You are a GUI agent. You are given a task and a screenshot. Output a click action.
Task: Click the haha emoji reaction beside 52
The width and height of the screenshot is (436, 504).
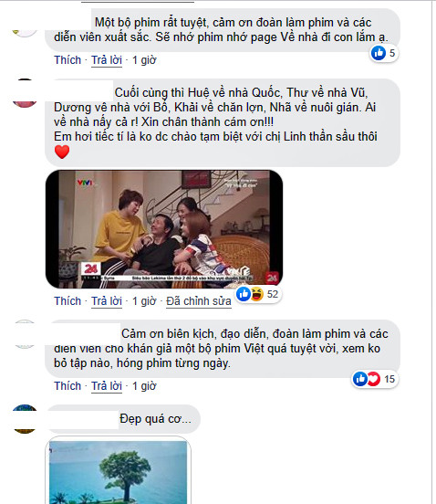point(257,294)
